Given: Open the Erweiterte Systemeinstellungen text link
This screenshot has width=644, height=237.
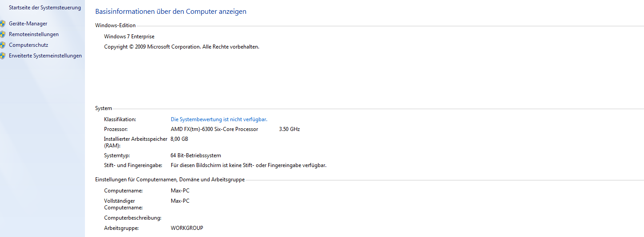Looking at the screenshot, I should click(x=45, y=56).
